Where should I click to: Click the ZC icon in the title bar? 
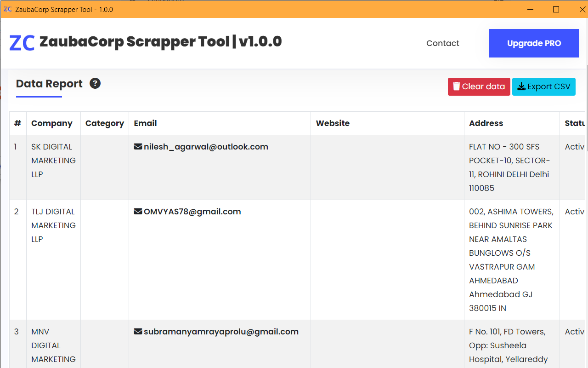[7, 9]
